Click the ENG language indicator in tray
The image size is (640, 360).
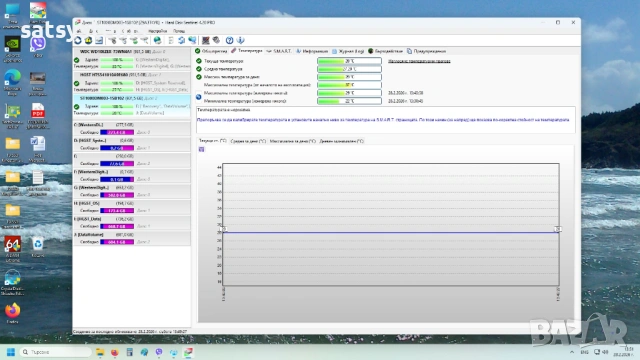pos(584,352)
